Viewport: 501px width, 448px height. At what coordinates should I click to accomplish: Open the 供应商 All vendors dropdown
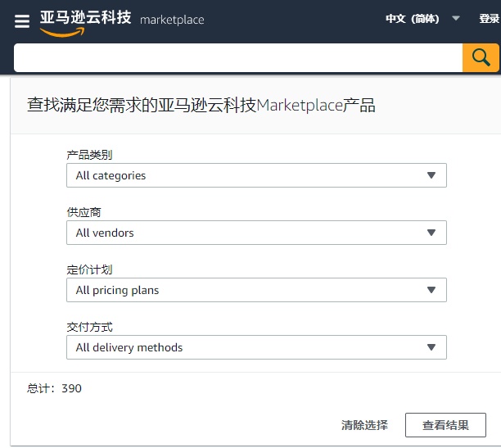click(x=256, y=233)
